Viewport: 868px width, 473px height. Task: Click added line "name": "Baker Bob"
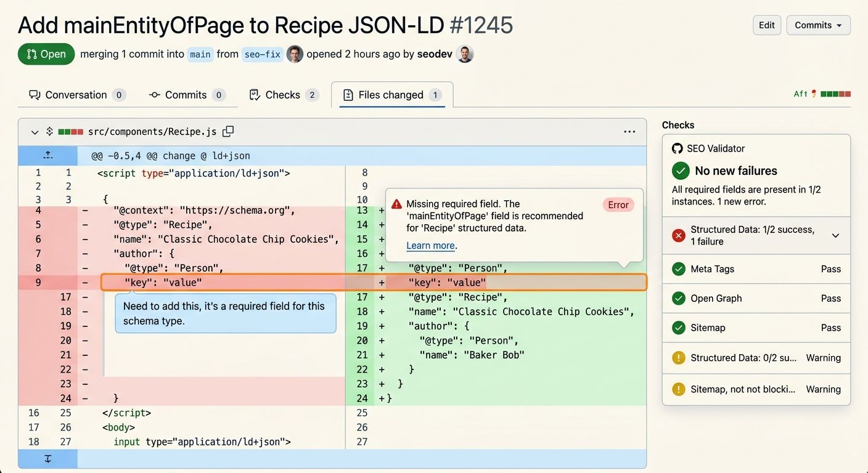pyautogui.click(x=472, y=355)
